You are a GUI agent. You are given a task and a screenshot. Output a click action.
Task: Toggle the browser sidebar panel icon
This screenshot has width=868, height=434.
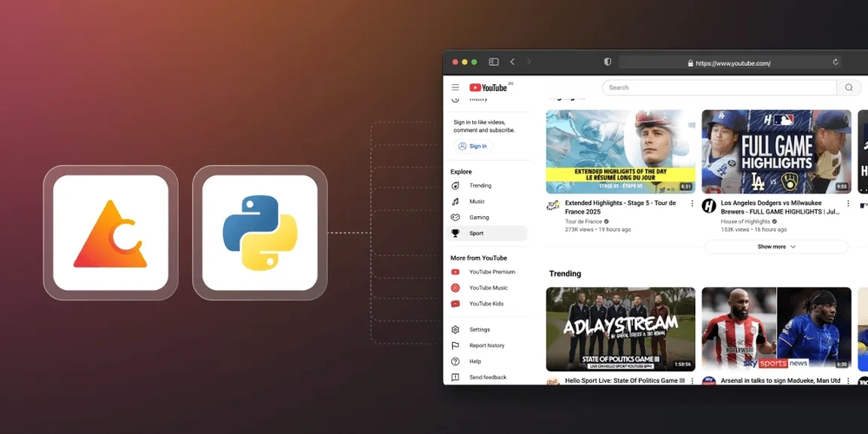[x=494, y=62]
